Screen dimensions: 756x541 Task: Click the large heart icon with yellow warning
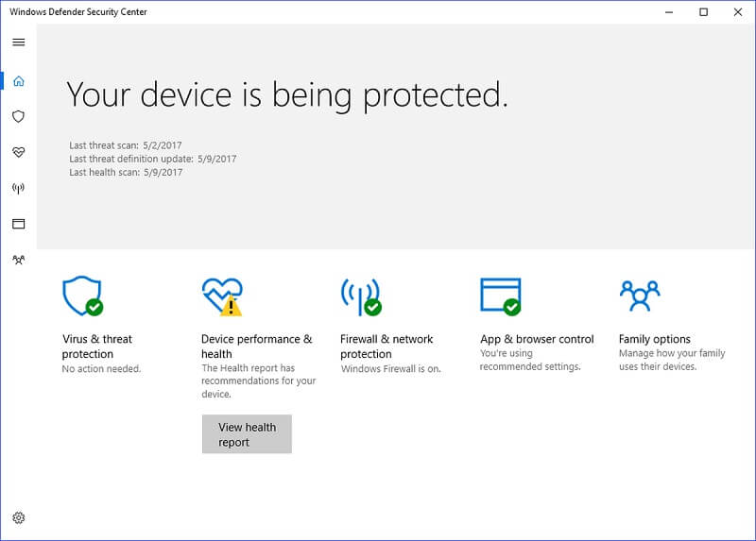click(222, 296)
